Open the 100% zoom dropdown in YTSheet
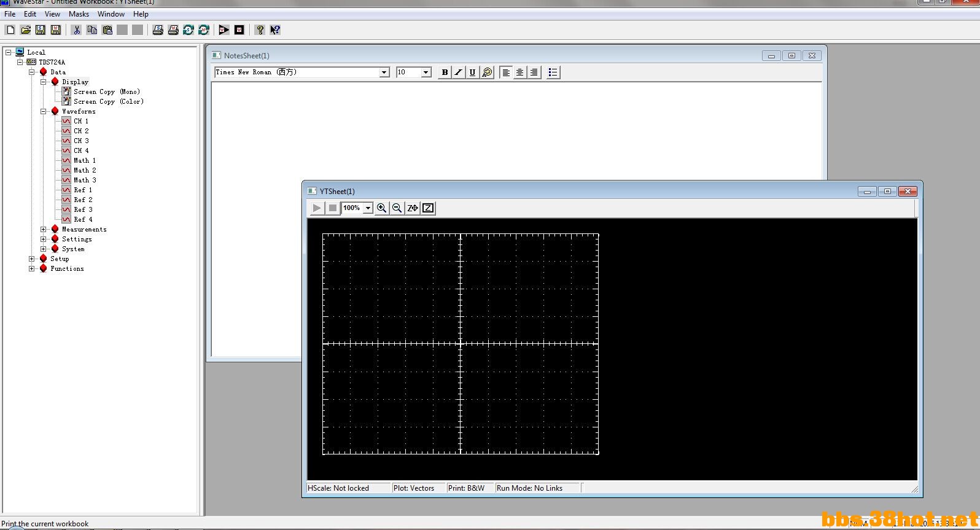Image resolution: width=980 pixels, height=530 pixels. [368, 208]
